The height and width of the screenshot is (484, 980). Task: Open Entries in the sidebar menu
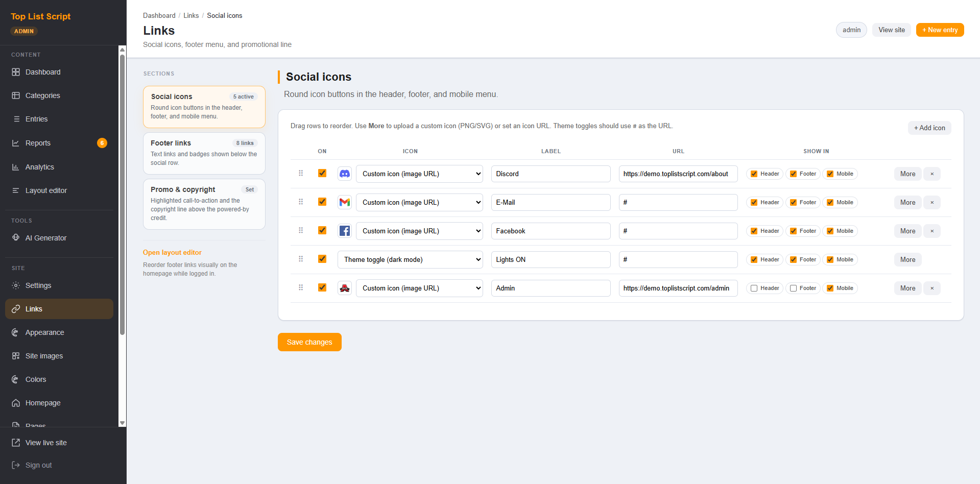coord(59,119)
